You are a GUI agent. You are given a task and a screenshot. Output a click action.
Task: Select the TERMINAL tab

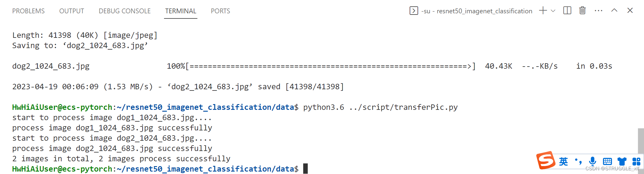click(181, 11)
